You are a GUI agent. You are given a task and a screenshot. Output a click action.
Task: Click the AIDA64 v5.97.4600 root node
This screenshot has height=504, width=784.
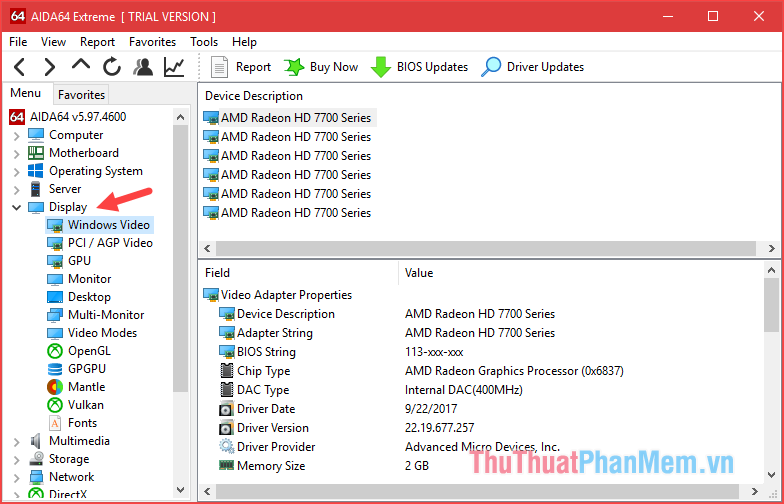[78, 117]
